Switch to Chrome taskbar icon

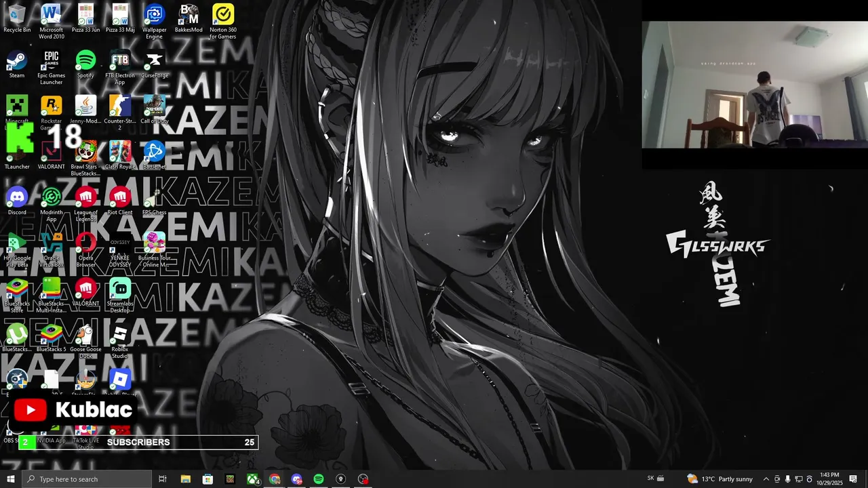(x=275, y=479)
